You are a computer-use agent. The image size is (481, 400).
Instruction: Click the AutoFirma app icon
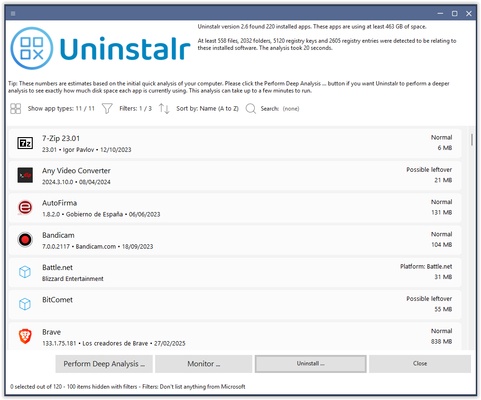click(25, 208)
